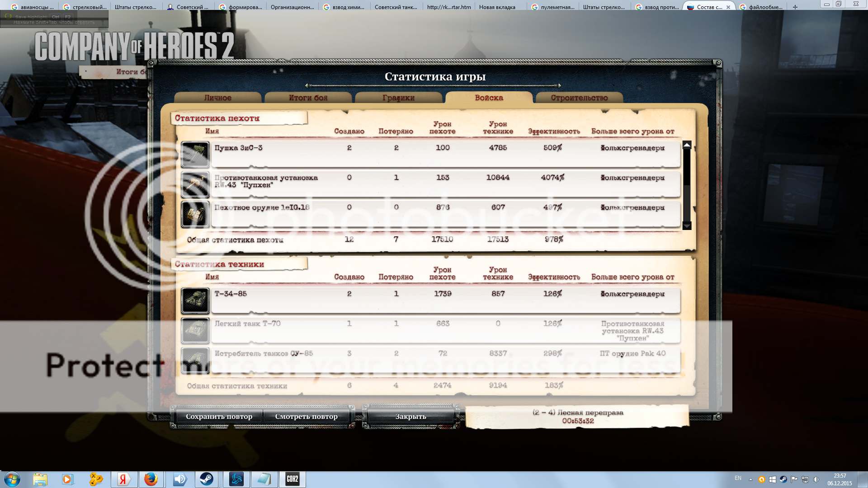Screen dimensions: 868x488
Task: Close the active 'Состав с...' browser tab
Action: pyautogui.click(x=728, y=7)
